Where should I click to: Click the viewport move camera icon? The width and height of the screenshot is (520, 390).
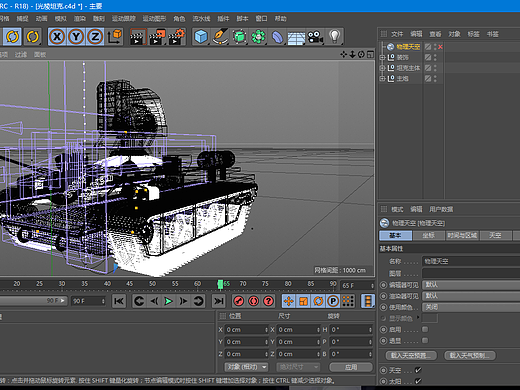point(344,54)
